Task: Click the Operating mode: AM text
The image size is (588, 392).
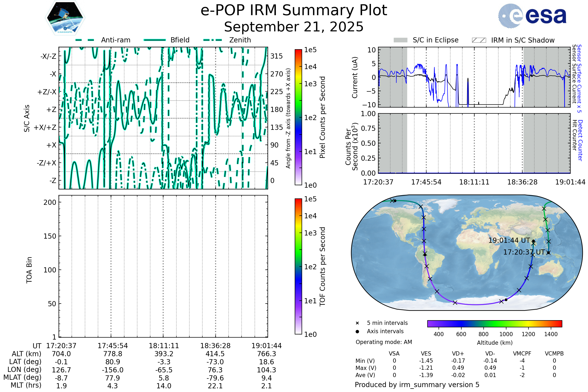Action: (384, 342)
